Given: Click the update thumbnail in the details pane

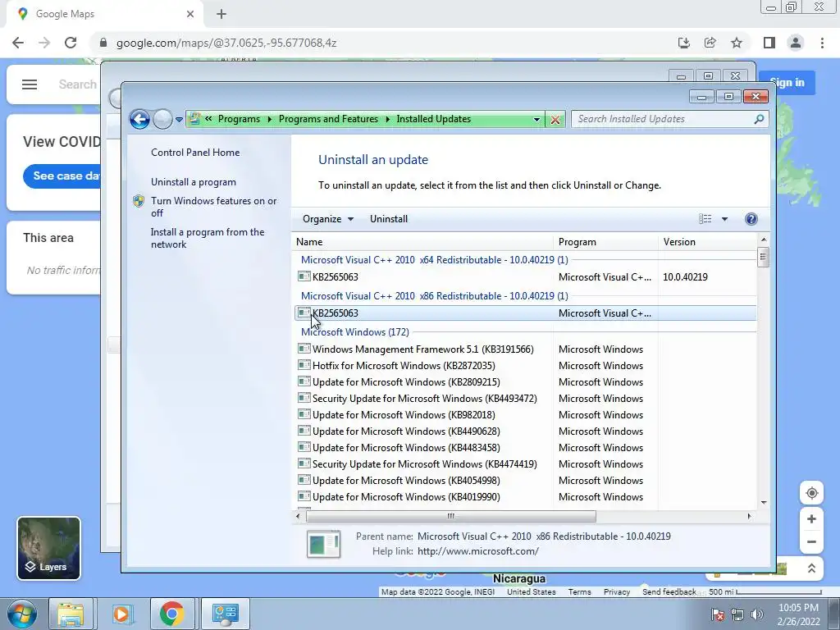Looking at the screenshot, I should coord(323,544).
